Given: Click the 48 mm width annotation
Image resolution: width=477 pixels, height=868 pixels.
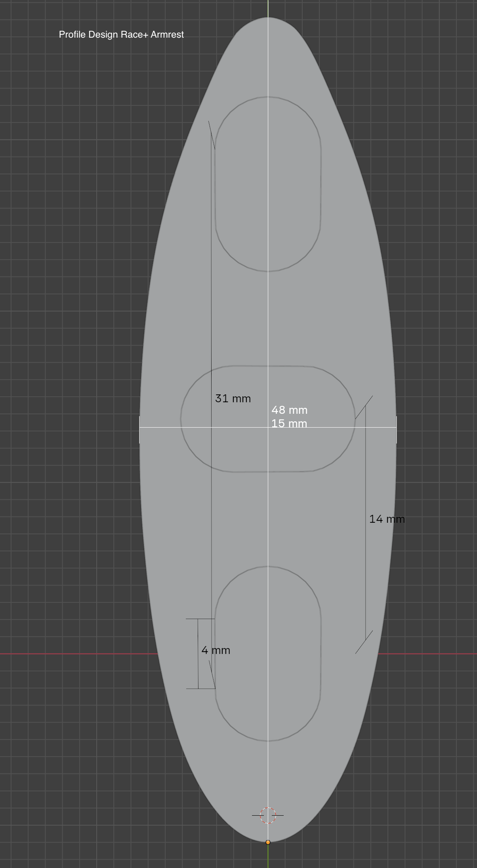Looking at the screenshot, I should 289,410.
